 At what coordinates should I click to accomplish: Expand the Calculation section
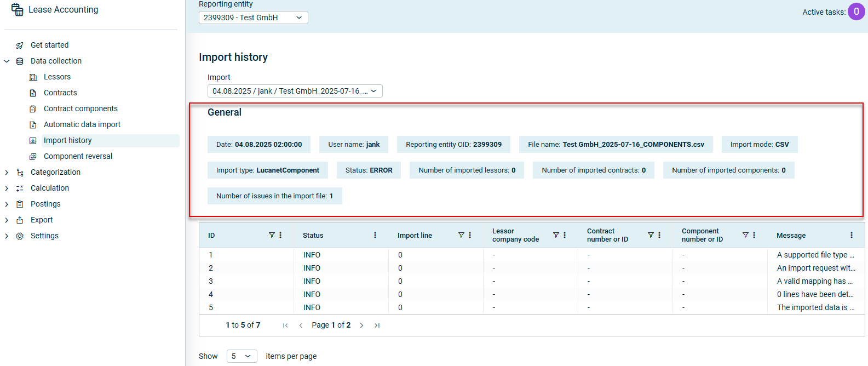(7, 188)
